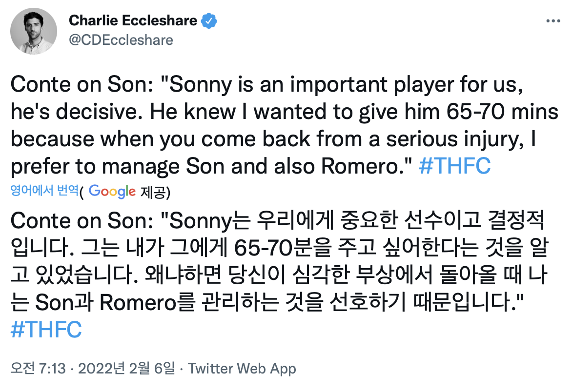
Task: Open #THFC hashtag in the English tweet
Action: tap(455, 166)
